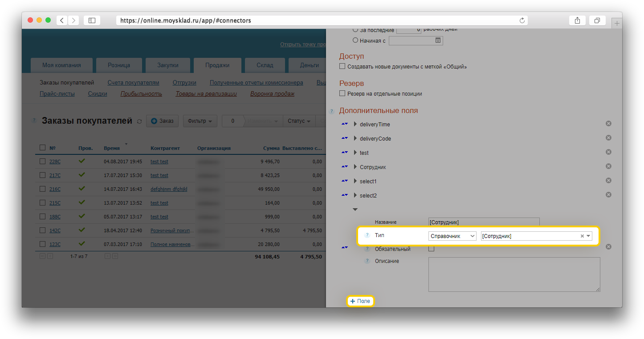Expand the deliveryTime field
The height and width of the screenshot is (339, 644).
(x=355, y=124)
